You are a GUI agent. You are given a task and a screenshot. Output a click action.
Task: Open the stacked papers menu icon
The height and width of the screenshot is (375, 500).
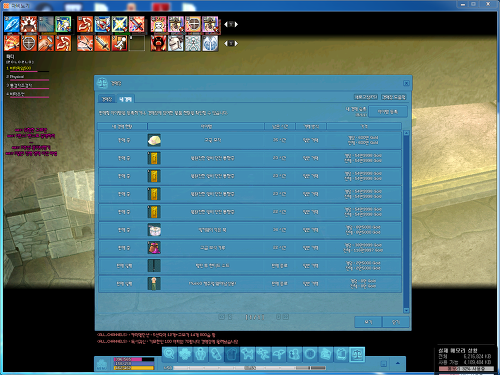coord(326,354)
